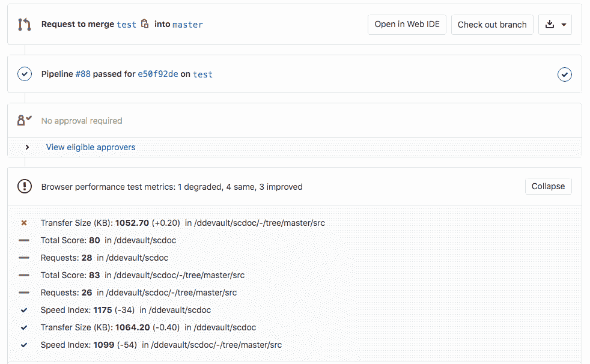Open pipeline #88

tap(82, 74)
